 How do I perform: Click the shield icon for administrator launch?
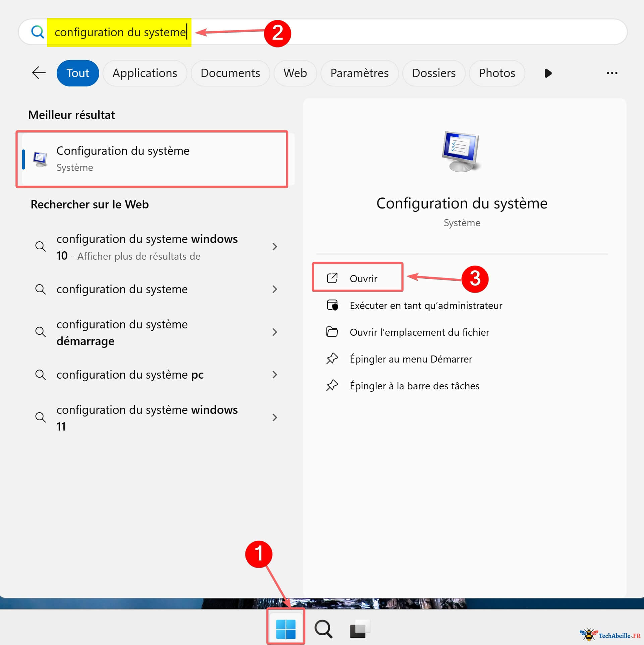coord(332,305)
